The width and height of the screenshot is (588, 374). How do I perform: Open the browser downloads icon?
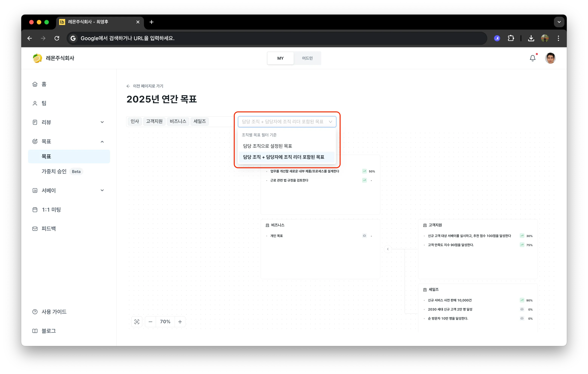click(x=531, y=38)
